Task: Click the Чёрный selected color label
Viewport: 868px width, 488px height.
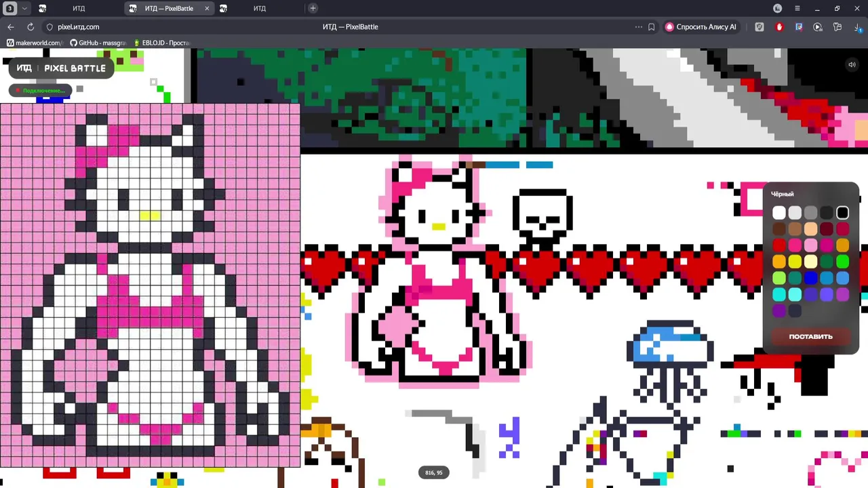Action: 782,194
